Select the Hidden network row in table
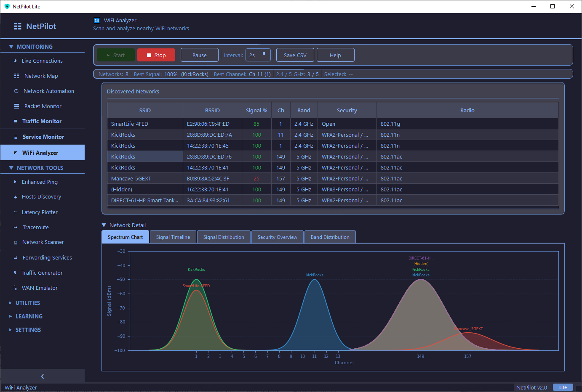582x392 pixels. 145,189
